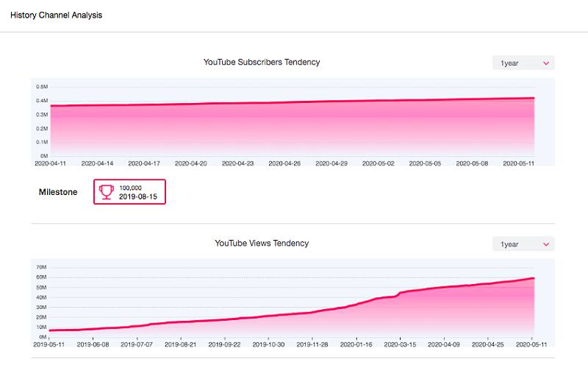Click 2020-01-16 on the views chart axis
This screenshot has height=365, width=588.
357,344
